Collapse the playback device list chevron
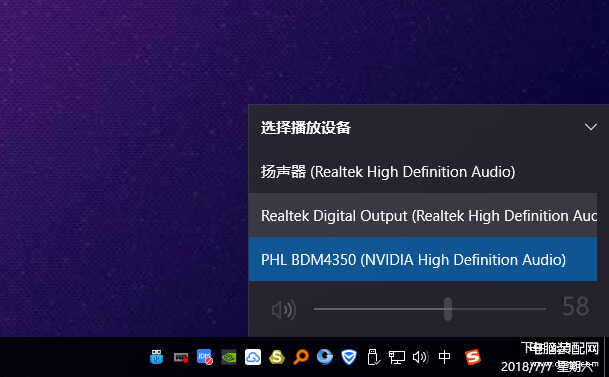Image resolution: width=609 pixels, height=377 pixels. click(590, 127)
